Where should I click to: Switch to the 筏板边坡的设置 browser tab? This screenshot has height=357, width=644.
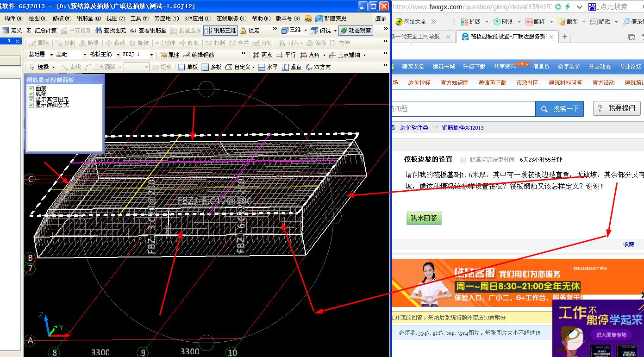(x=507, y=37)
